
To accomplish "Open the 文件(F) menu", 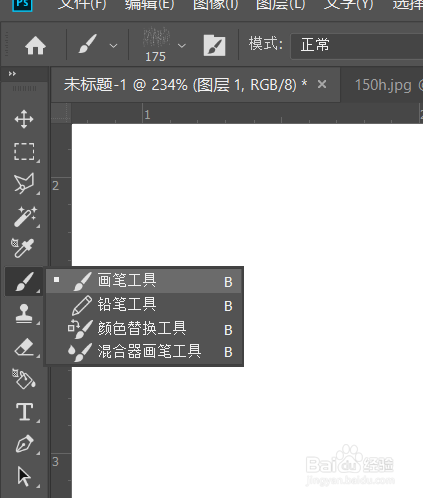I will coord(82,5).
